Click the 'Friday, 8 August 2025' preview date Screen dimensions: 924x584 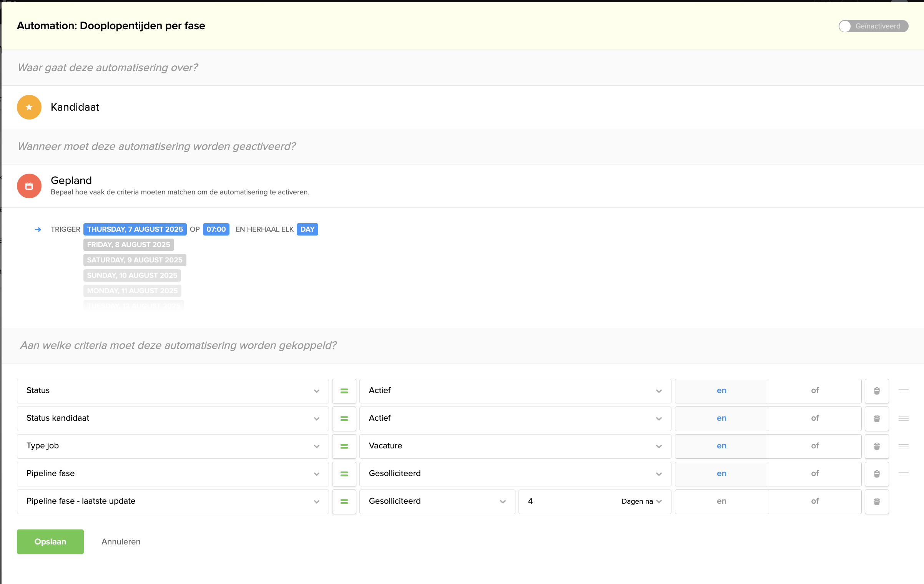click(x=129, y=245)
